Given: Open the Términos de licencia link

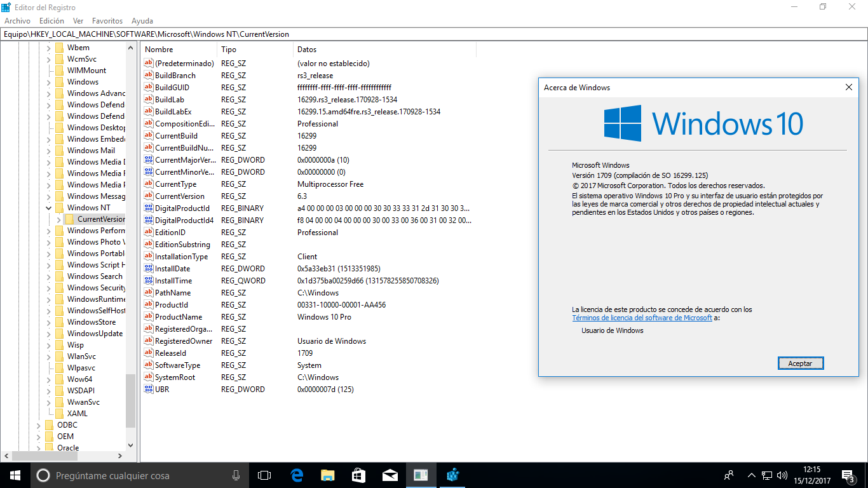Looking at the screenshot, I should pos(642,318).
